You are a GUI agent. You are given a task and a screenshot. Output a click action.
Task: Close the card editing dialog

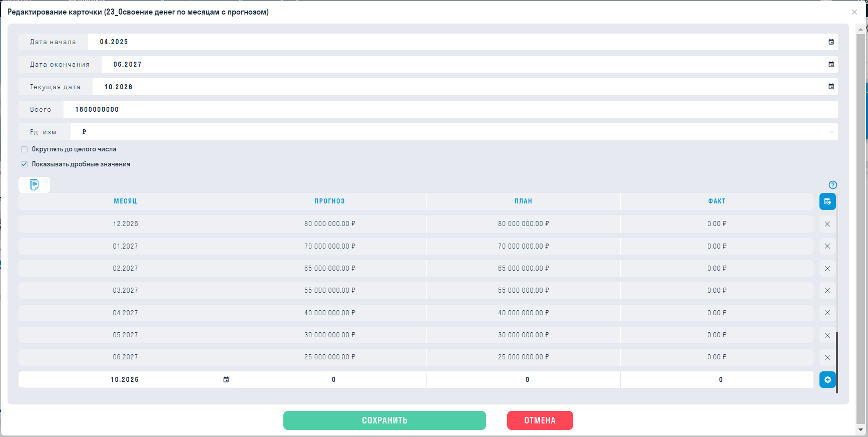(x=854, y=12)
